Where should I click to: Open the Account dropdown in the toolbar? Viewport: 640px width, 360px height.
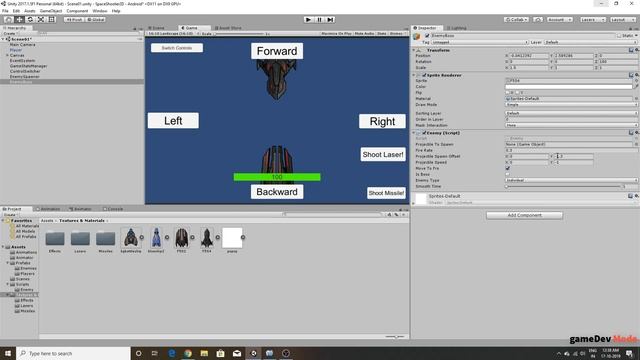pos(559,20)
